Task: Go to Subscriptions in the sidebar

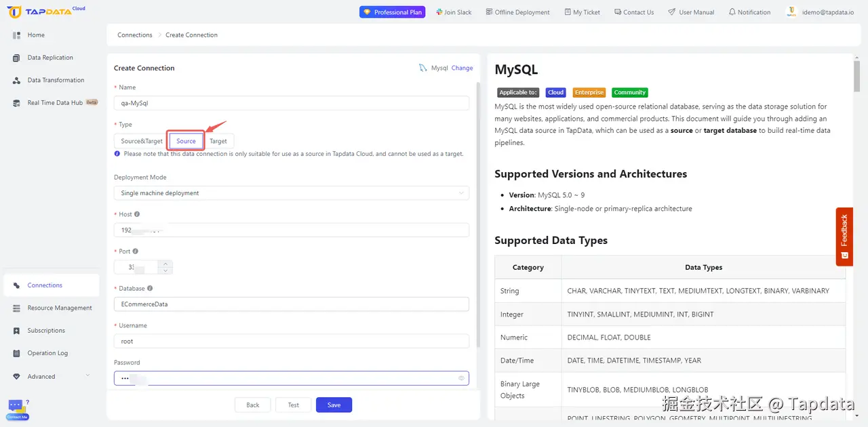Action: coord(46,331)
